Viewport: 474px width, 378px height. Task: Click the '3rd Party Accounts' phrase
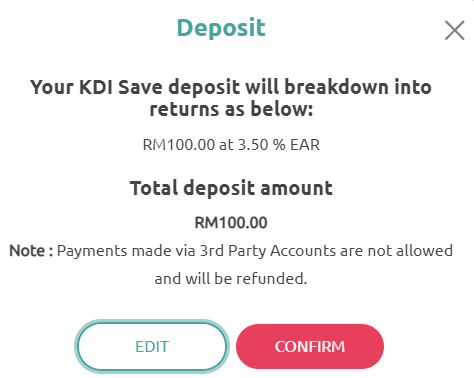(268, 251)
